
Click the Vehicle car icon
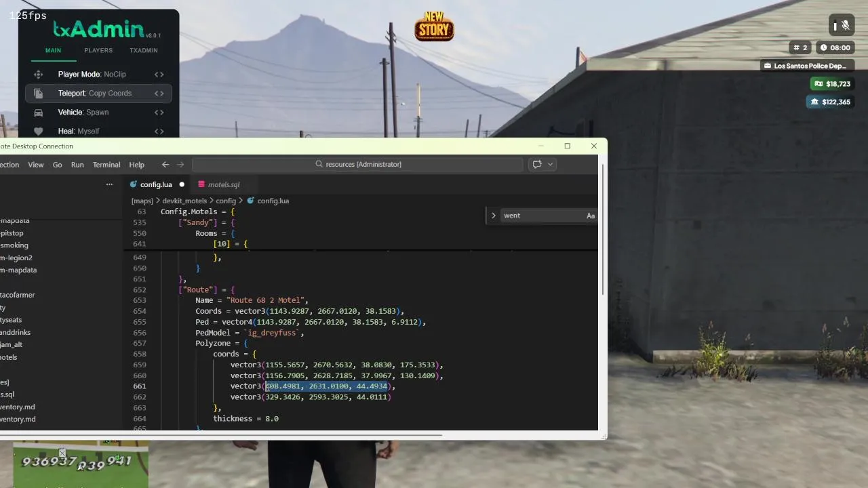pyautogui.click(x=39, y=113)
